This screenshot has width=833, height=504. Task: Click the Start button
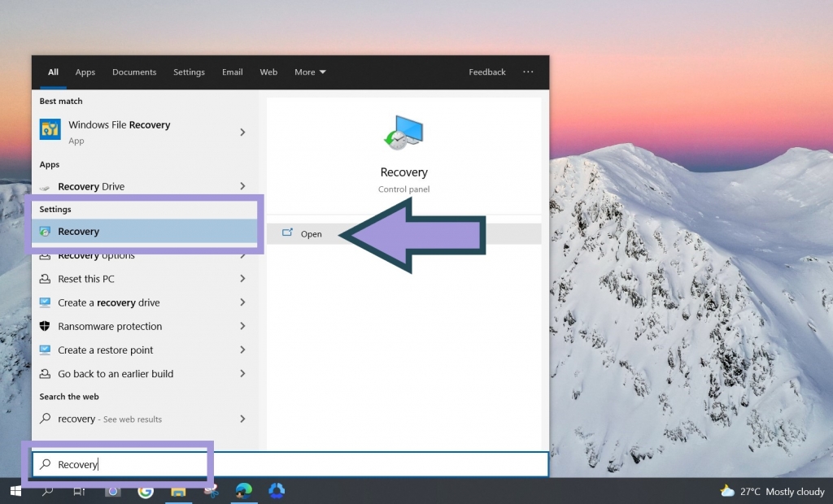15,491
